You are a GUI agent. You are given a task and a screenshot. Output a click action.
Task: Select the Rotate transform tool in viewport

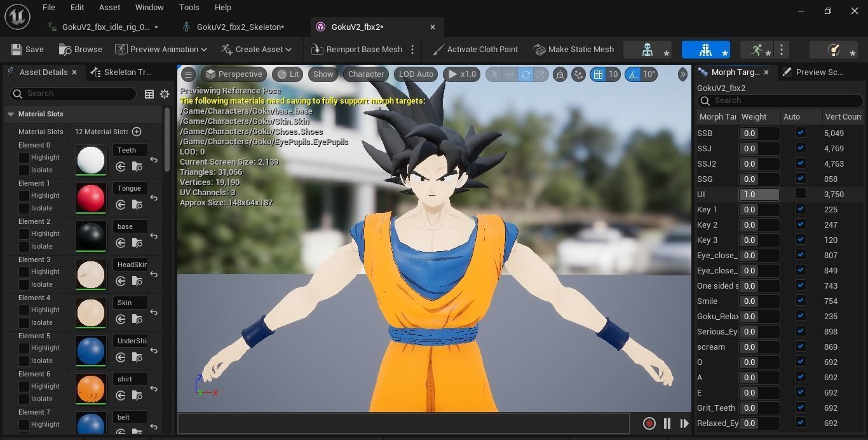point(526,74)
